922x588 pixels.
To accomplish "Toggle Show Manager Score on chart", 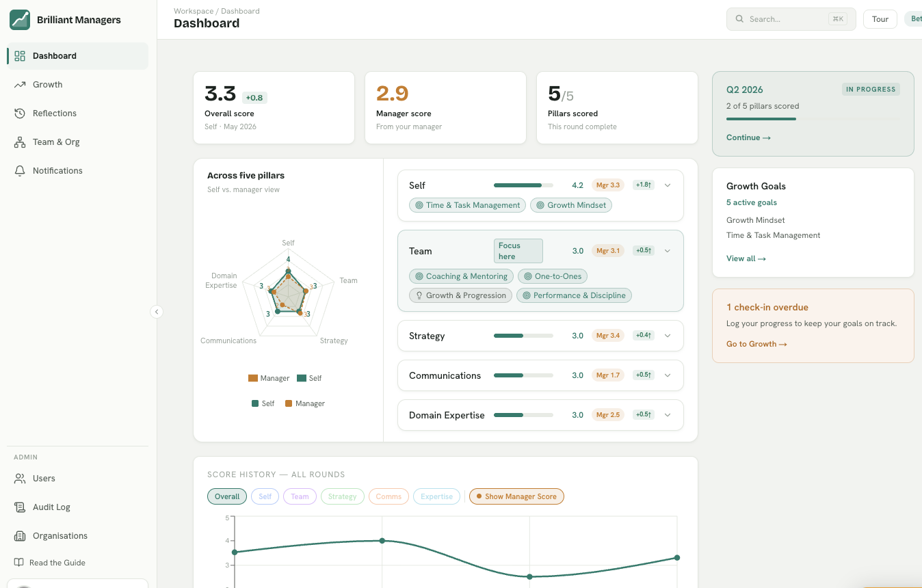I will point(516,496).
